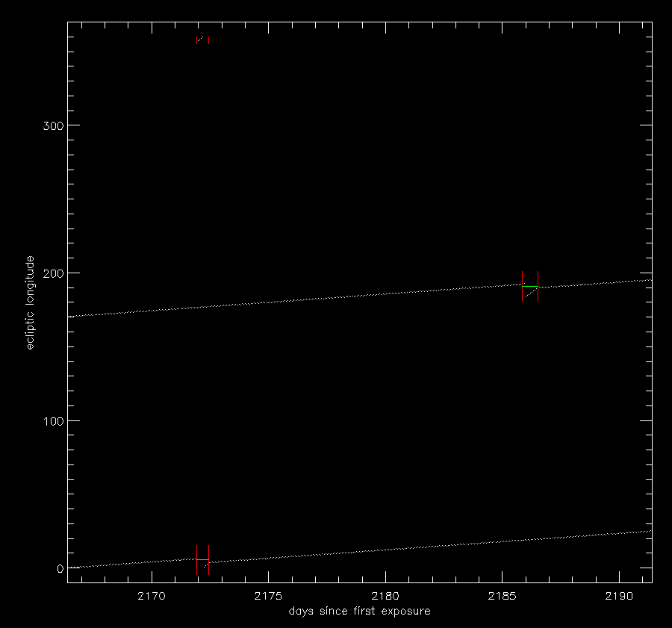Click the y-axis label 'ecliptic longitude'

[30, 302]
